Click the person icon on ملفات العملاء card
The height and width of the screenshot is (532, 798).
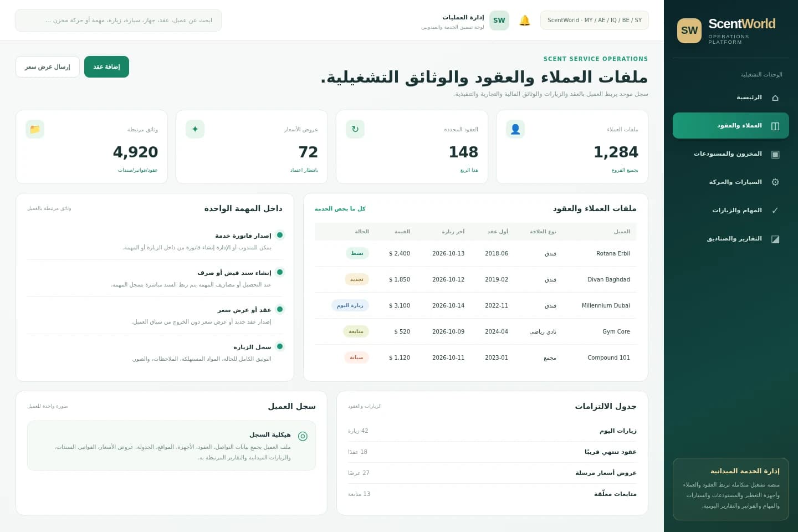(x=515, y=129)
